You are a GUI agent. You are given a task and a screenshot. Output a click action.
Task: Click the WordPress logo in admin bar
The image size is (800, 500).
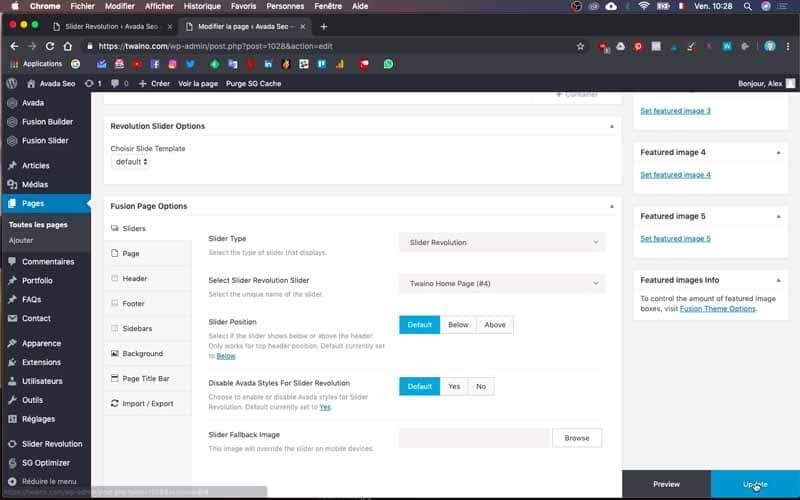[12, 83]
